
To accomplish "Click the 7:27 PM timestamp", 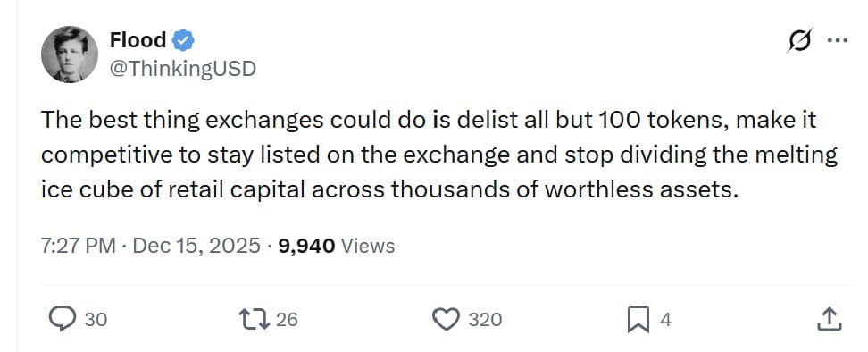I will pyautogui.click(x=78, y=246).
